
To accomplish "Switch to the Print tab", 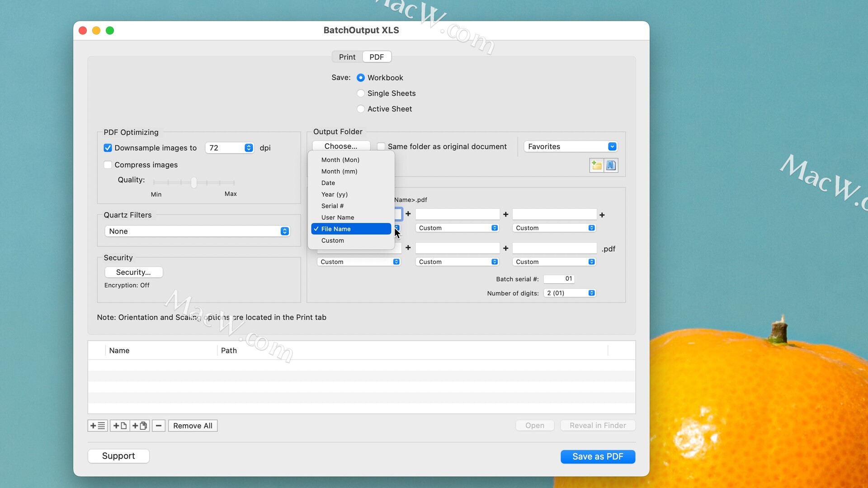I will (347, 57).
